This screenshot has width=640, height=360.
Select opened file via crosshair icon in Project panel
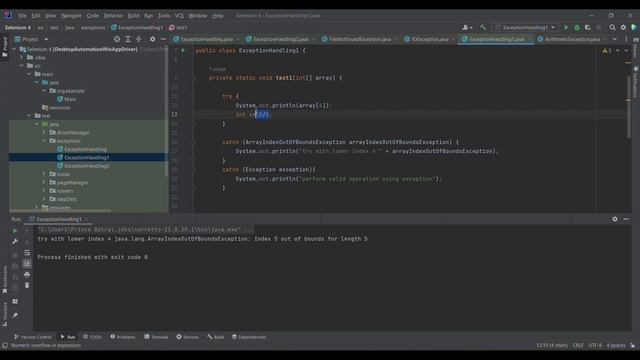pyautogui.click(x=117, y=39)
